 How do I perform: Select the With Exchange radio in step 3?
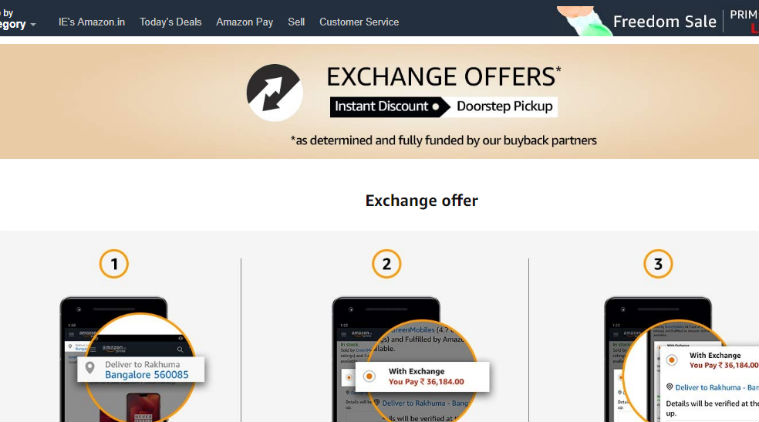click(x=671, y=360)
